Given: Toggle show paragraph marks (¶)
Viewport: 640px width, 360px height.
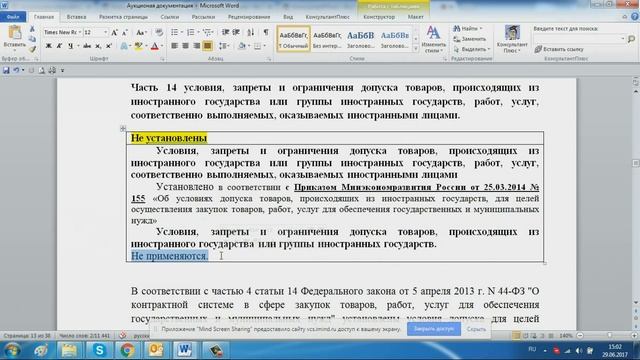Looking at the screenshot, I should click(x=266, y=32).
